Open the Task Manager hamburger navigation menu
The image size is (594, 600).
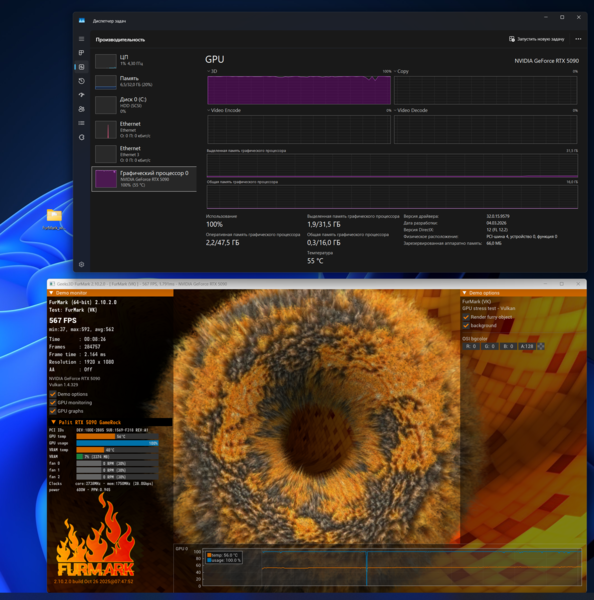point(82,39)
